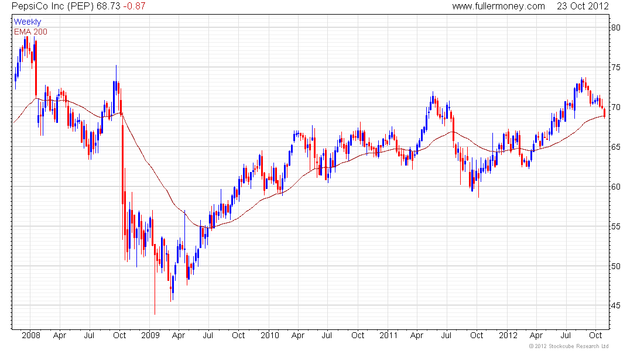Click the 2008 year label on time axis

[31, 335]
